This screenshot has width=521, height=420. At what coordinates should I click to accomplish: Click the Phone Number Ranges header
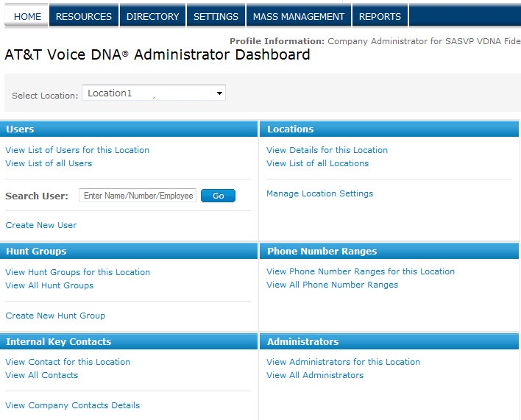pos(389,251)
